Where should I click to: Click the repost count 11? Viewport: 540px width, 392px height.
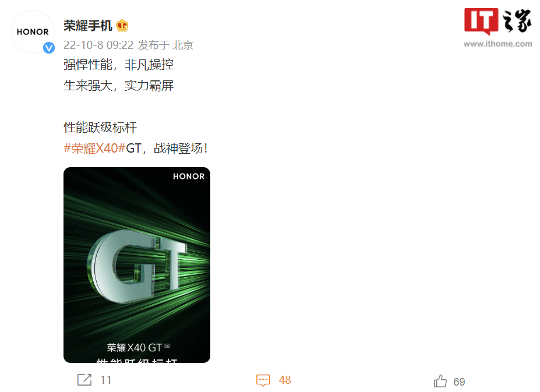(x=105, y=380)
